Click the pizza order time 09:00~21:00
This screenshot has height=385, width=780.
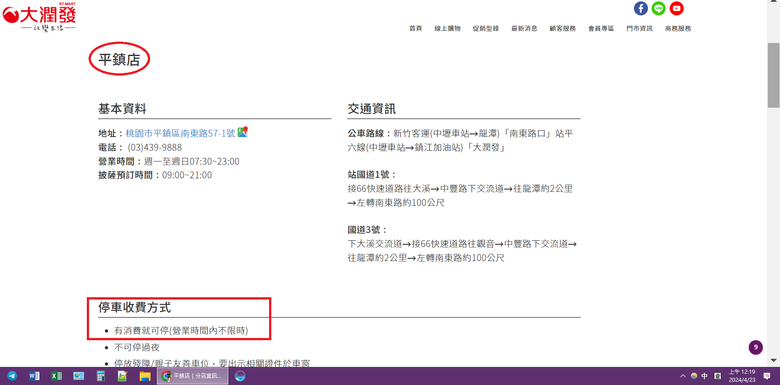tap(187, 175)
